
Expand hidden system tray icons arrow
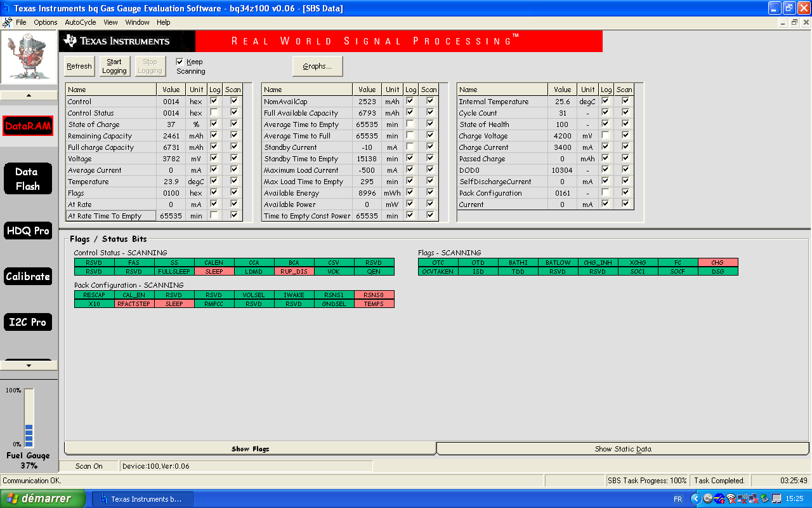tap(695, 499)
